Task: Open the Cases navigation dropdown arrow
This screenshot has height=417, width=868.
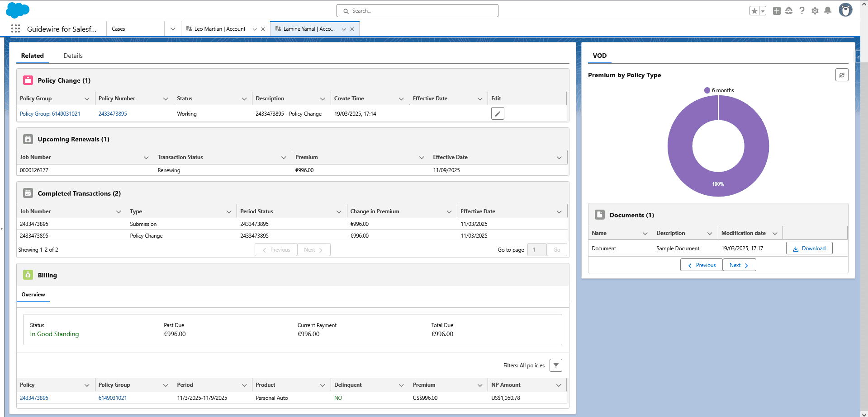Action: tap(173, 29)
